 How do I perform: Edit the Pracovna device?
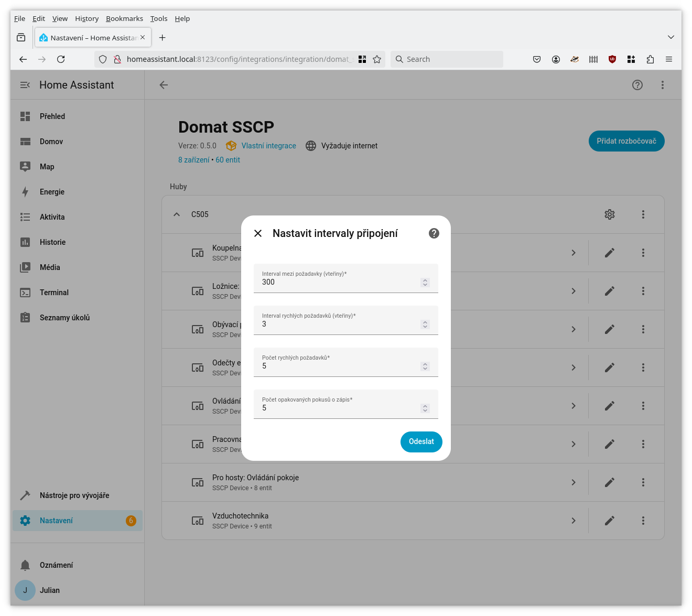point(610,444)
